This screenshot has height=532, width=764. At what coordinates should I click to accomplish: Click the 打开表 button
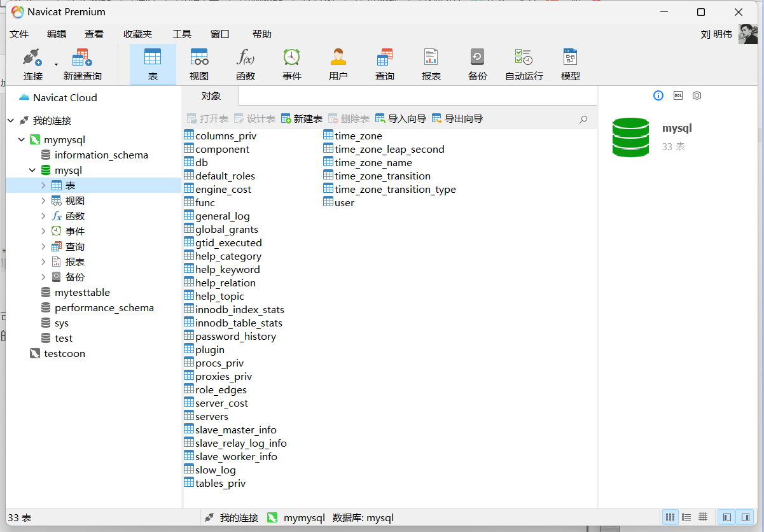(207, 118)
